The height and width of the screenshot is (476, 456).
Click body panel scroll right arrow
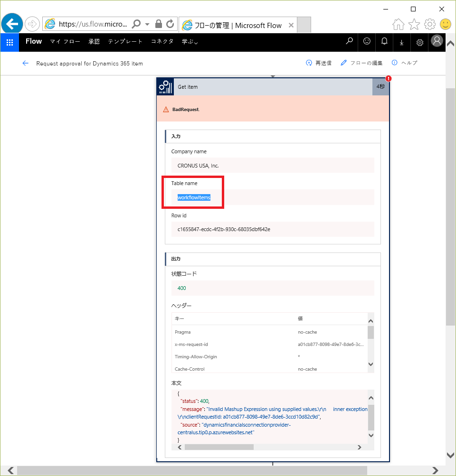[360, 447]
